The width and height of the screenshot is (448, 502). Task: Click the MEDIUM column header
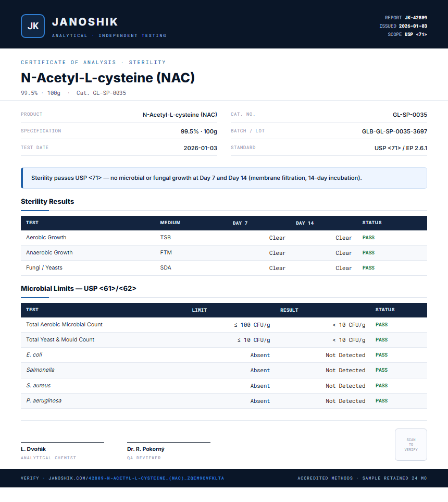coord(170,223)
